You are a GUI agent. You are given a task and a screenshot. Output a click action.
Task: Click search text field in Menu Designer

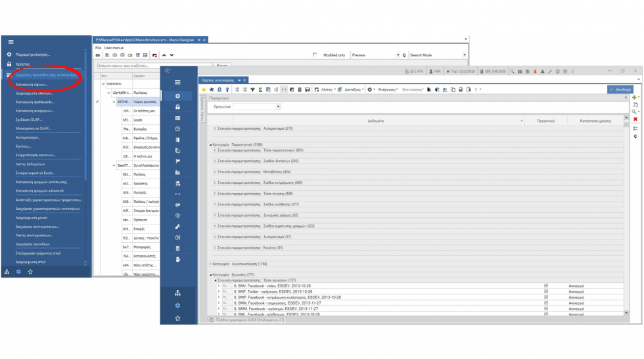click(x=154, y=66)
